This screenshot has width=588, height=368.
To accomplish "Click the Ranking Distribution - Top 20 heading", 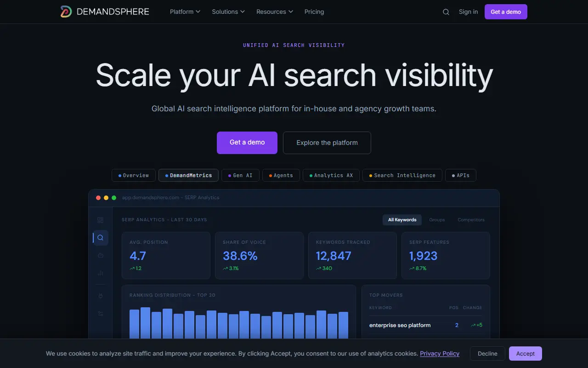I will pyautogui.click(x=172, y=295).
